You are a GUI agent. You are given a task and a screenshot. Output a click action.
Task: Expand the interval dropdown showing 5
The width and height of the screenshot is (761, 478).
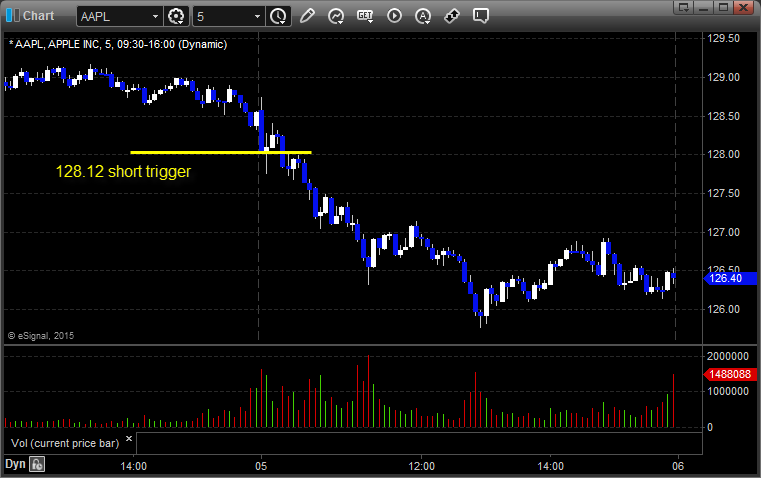[257, 16]
